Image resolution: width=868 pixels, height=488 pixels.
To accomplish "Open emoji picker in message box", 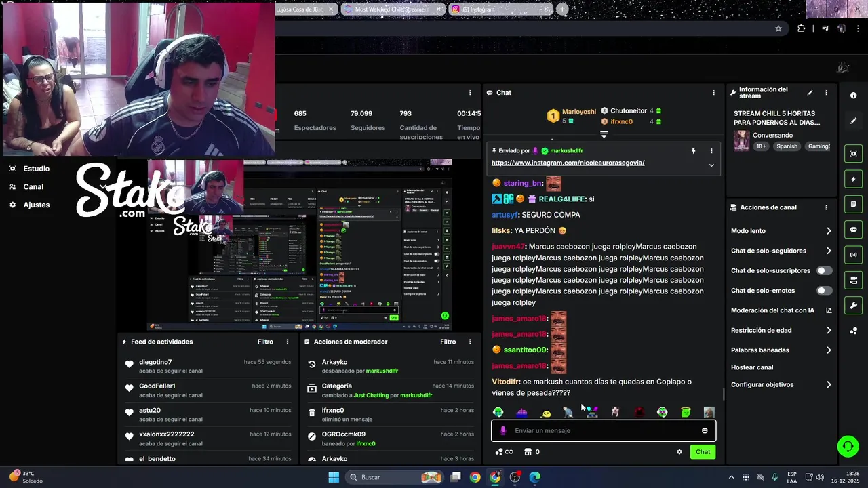I will (x=705, y=430).
